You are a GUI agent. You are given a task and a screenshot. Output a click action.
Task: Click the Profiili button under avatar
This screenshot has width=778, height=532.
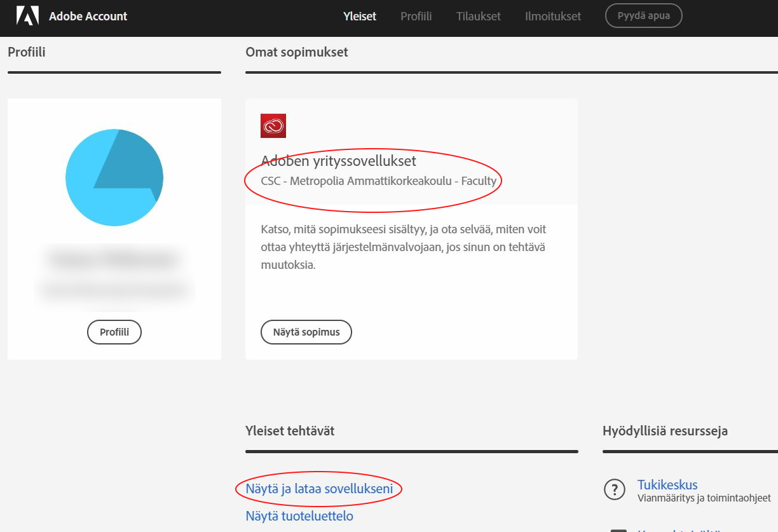(114, 332)
